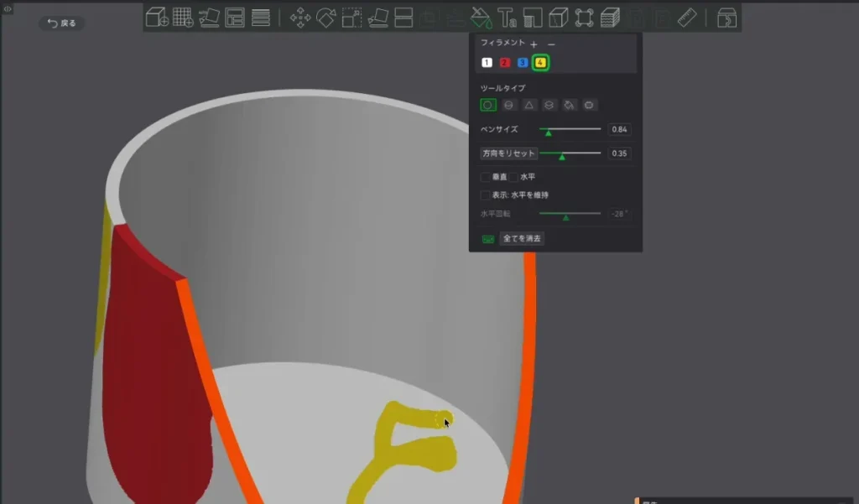Choose white filament swatch 1
859x504 pixels.
[x=487, y=62]
